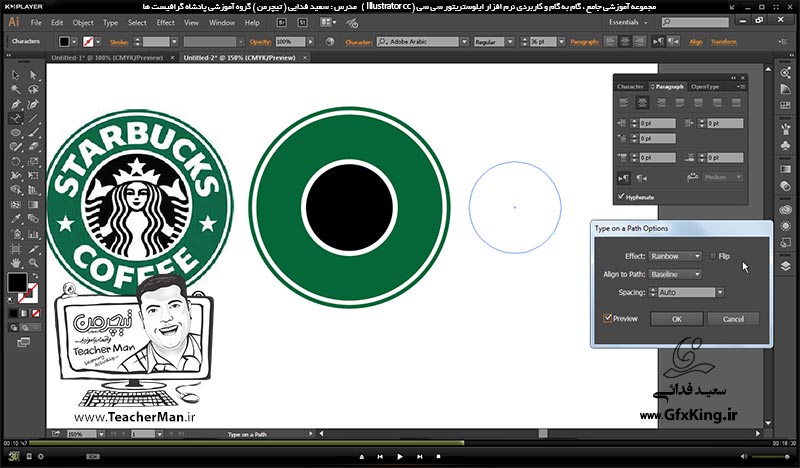
Task: Set left-to-right paragraph direction in Paragraph panel
Action: coord(623,178)
